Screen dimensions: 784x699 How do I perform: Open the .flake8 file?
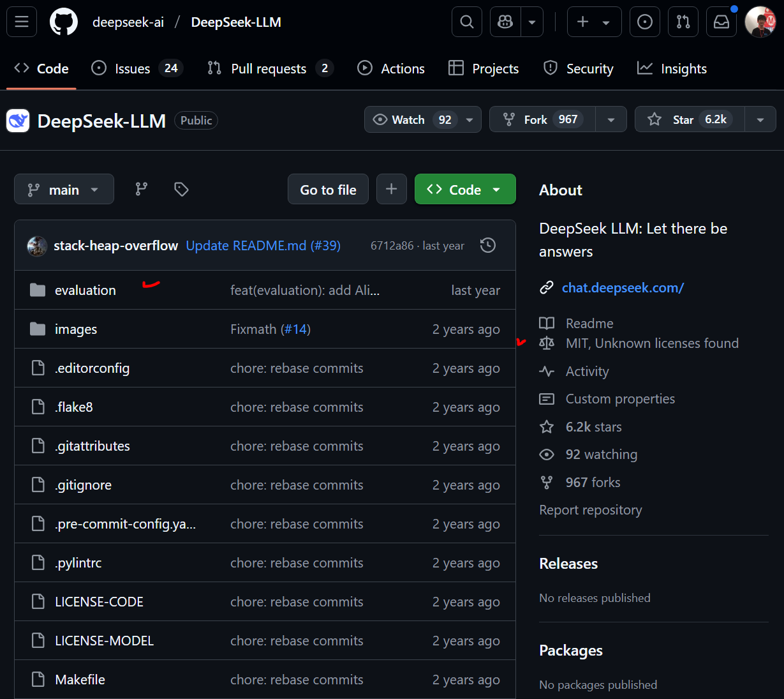[x=74, y=407]
